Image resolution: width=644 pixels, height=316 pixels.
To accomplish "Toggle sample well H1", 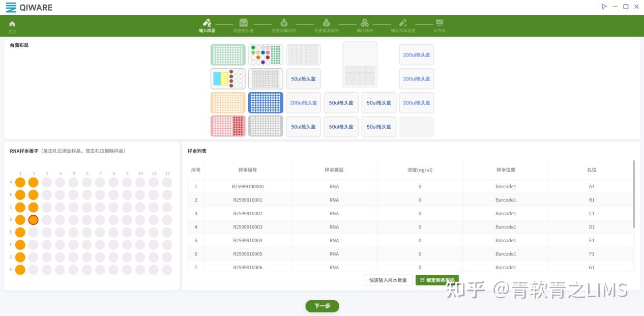I will [x=20, y=270].
